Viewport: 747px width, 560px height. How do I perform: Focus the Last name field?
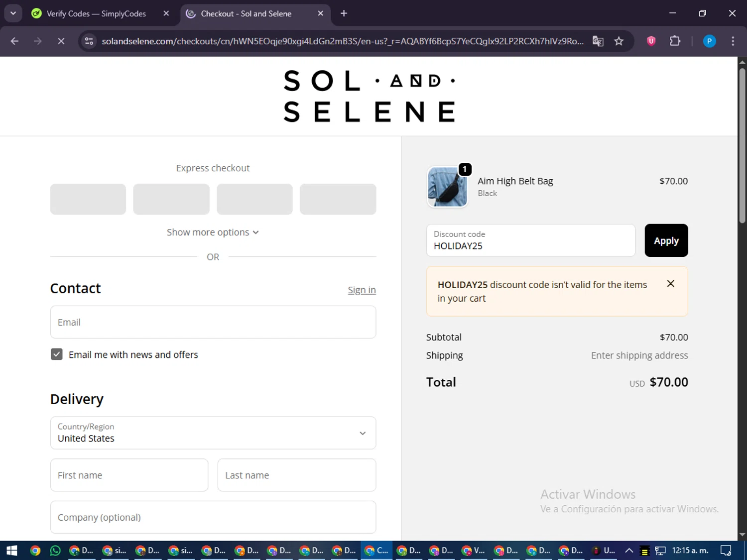(x=297, y=475)
